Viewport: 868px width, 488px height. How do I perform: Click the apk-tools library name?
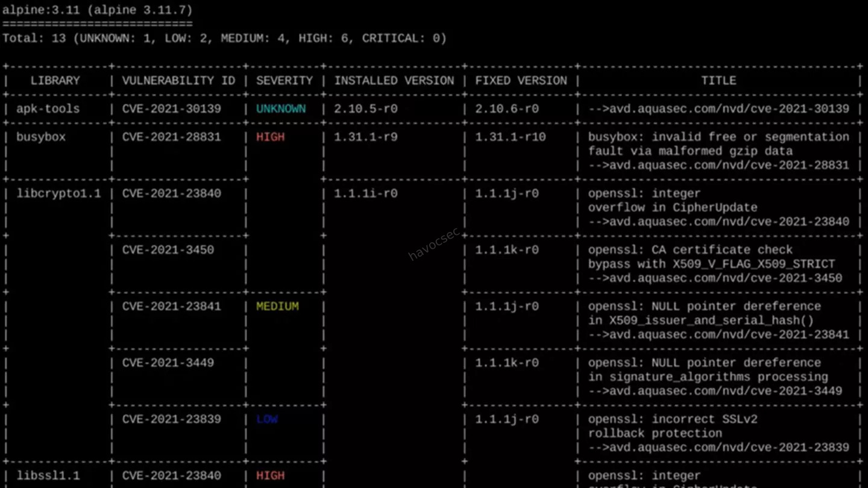pos(48,109)
